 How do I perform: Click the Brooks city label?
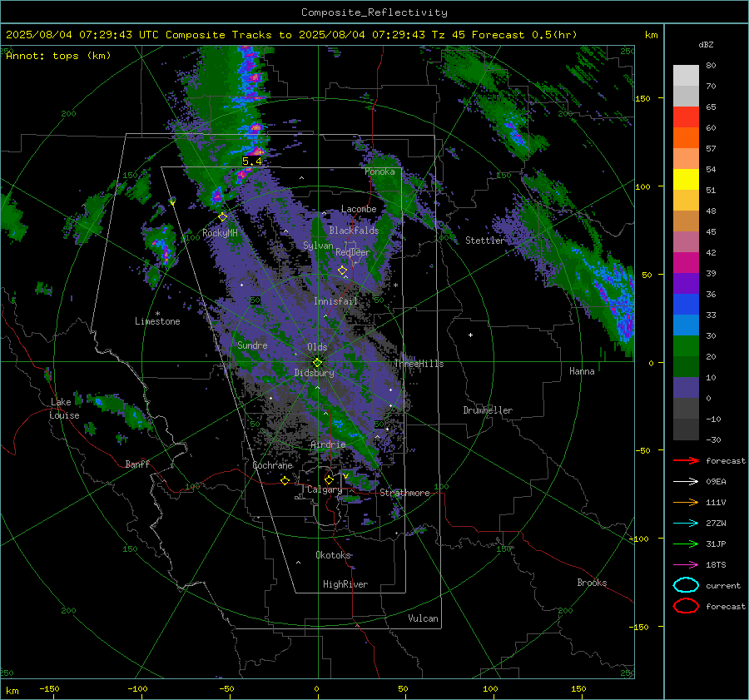(592, 583)
